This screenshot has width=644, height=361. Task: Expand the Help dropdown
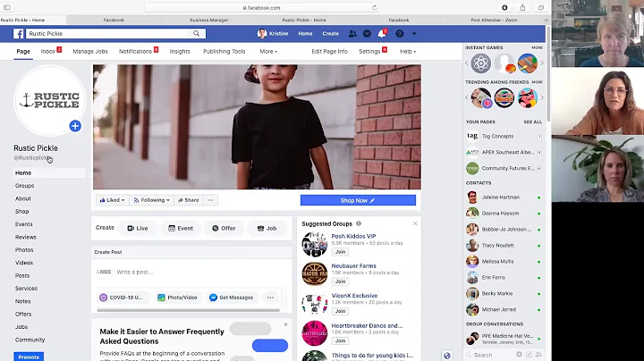click(x=408, y=51)
